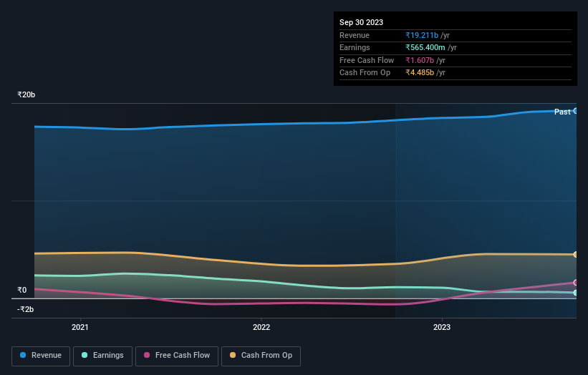The image size is (588, 375).
Task: Toggle the Cash From Op legend button
Action: 261,356
